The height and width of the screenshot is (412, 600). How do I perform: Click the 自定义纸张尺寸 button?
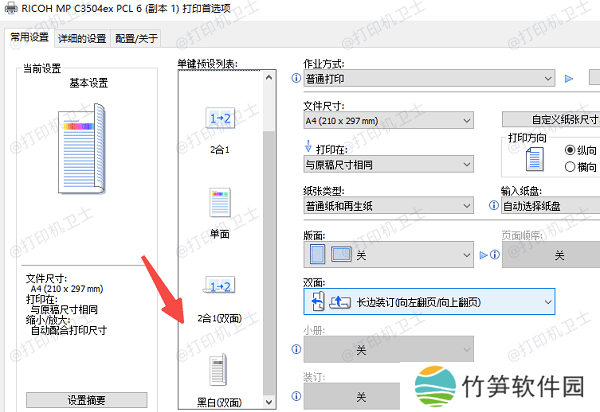[550, 119]
